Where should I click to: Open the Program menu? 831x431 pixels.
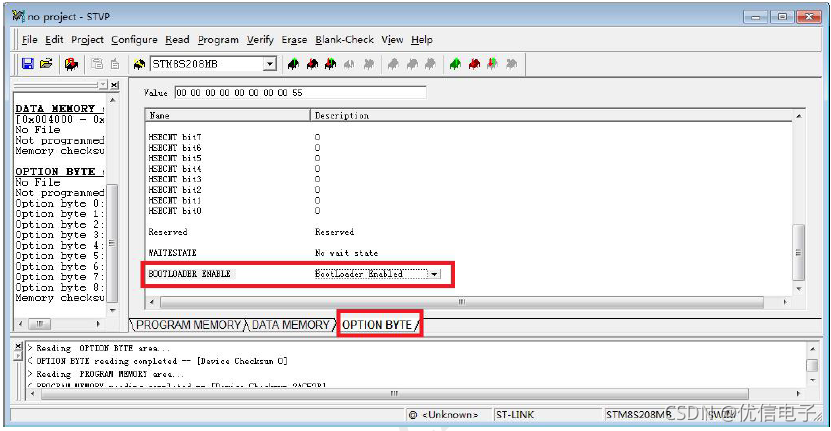click(218, 40)
